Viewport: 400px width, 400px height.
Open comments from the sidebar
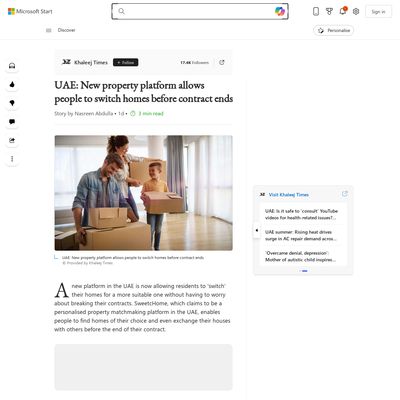pos(12,122)
